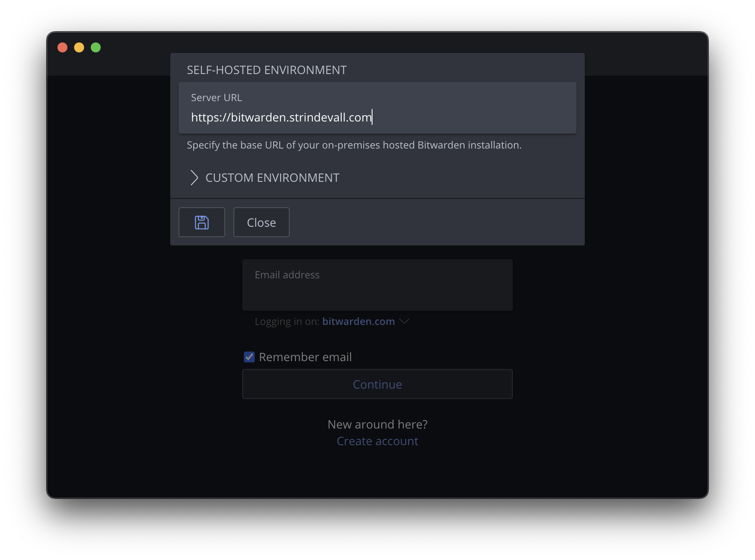The width and height of the screenshot is (755, 560).
Task: Click the green maximize window button
Action: point(96,47)
